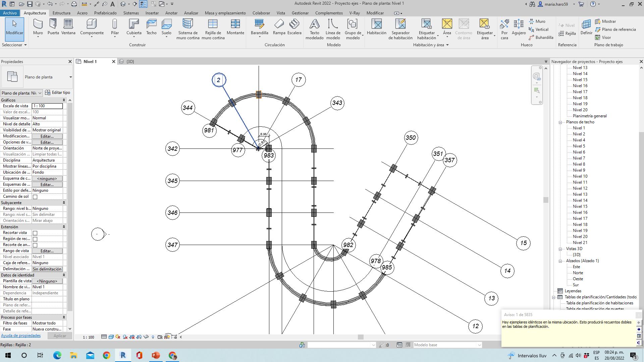
Task: Click the 1 : 100 view scale control
Action: (x=89, y=337)
